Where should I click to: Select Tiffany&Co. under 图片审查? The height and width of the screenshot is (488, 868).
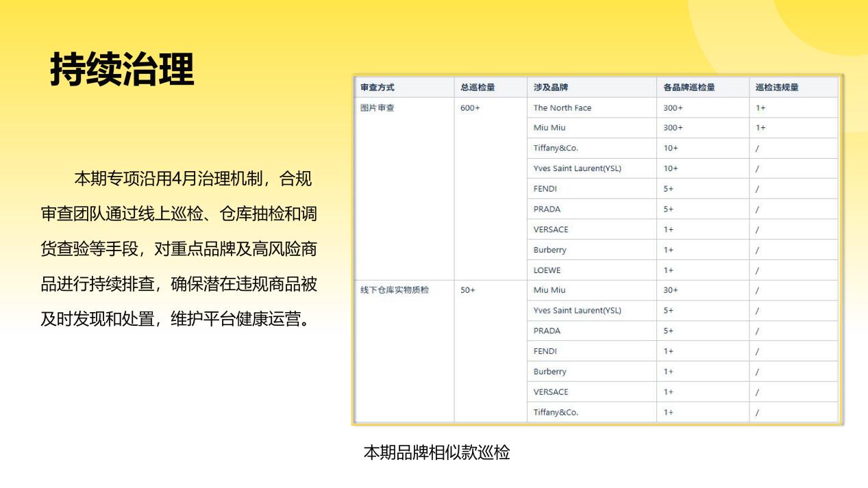tap(556, 148)
